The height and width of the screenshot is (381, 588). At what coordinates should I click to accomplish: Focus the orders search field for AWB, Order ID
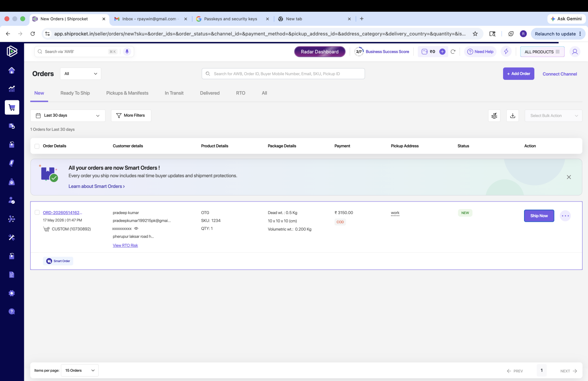[283, 74]
